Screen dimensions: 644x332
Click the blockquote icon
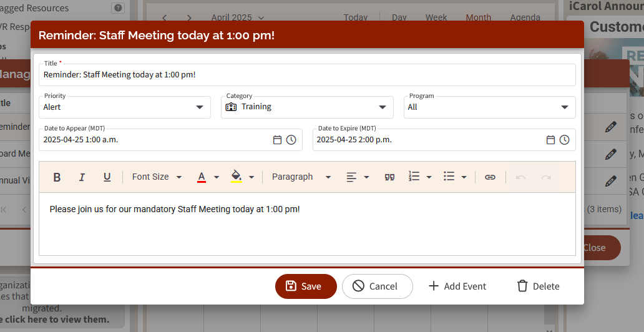click(x=389, y=177)
